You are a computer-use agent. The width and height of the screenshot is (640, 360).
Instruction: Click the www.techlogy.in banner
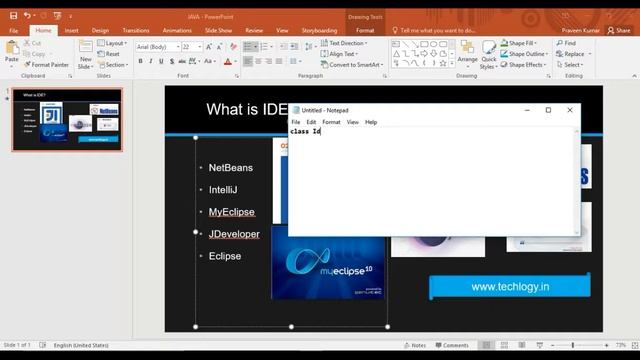click(x=510, y=287)
